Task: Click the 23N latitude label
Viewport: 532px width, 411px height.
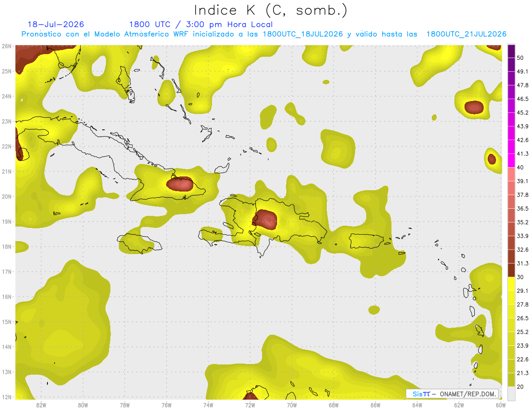Action: pyautogui.click(x=7, y=121)
